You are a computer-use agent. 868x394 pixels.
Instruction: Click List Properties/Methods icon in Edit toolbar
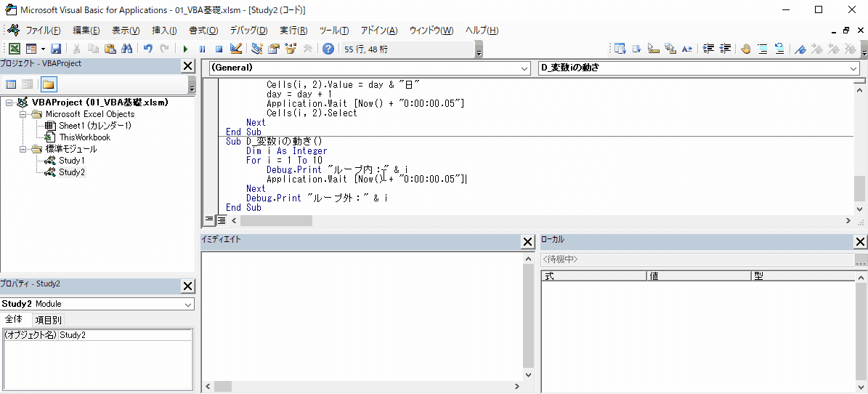pyautogui.click(x=620, y=49)
